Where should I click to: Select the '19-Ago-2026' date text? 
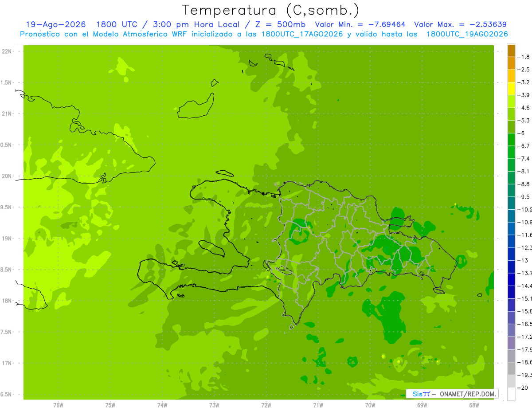click(55, 24)
